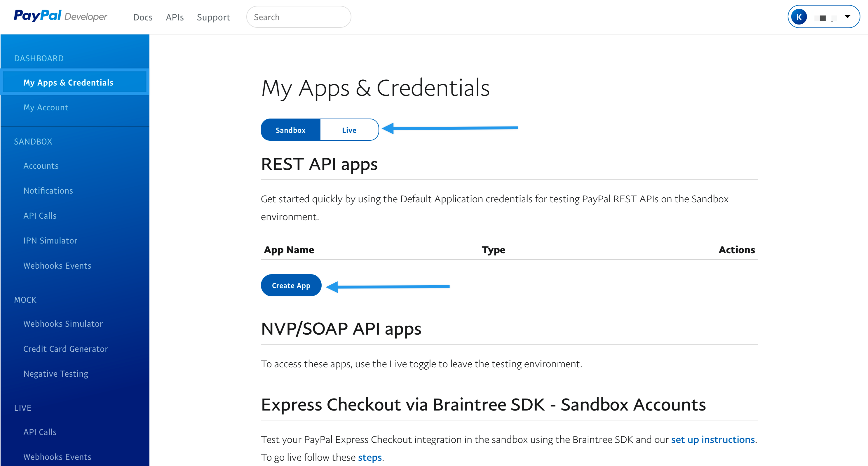868x466 pixels.
Task: Open Sandbox Webhooks Events in sidebar
Action: pos(57,265)
